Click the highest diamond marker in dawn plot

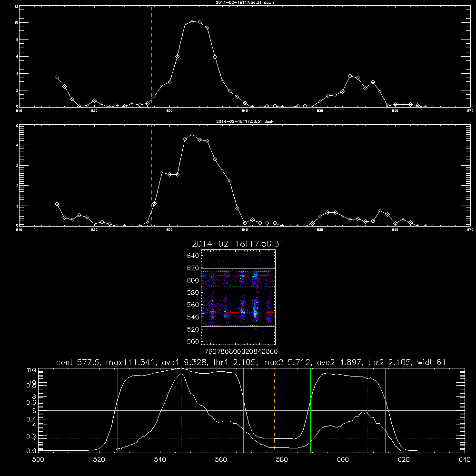click(192, 22)
